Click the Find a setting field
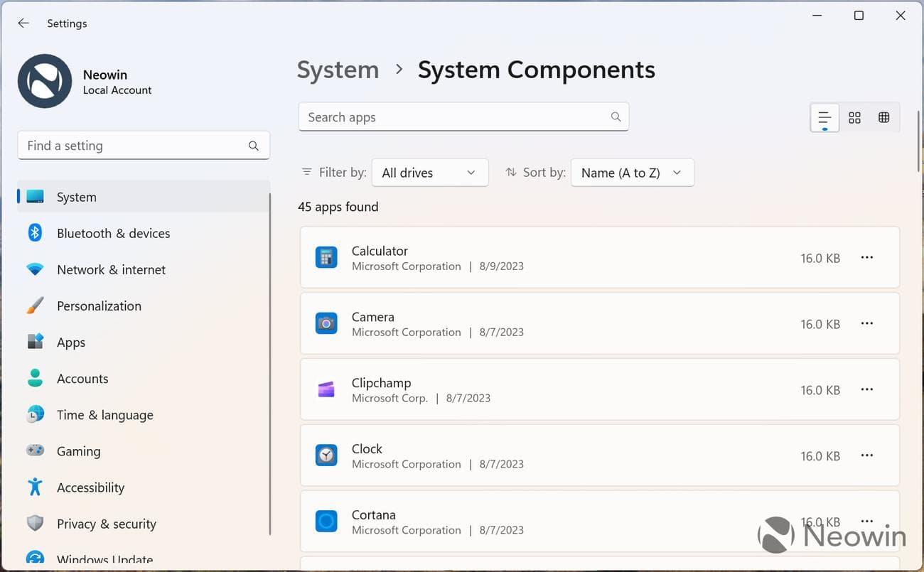 (x=135, y=146)
